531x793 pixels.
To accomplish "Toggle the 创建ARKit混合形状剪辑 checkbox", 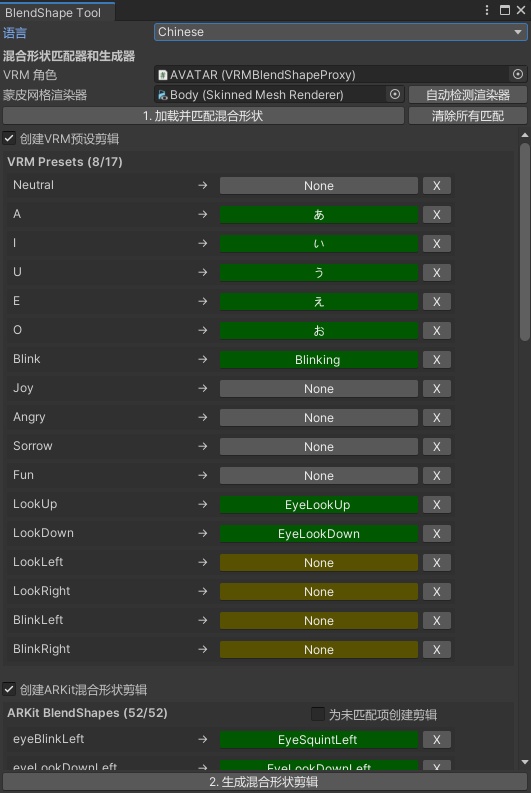I will click(9, 689).
